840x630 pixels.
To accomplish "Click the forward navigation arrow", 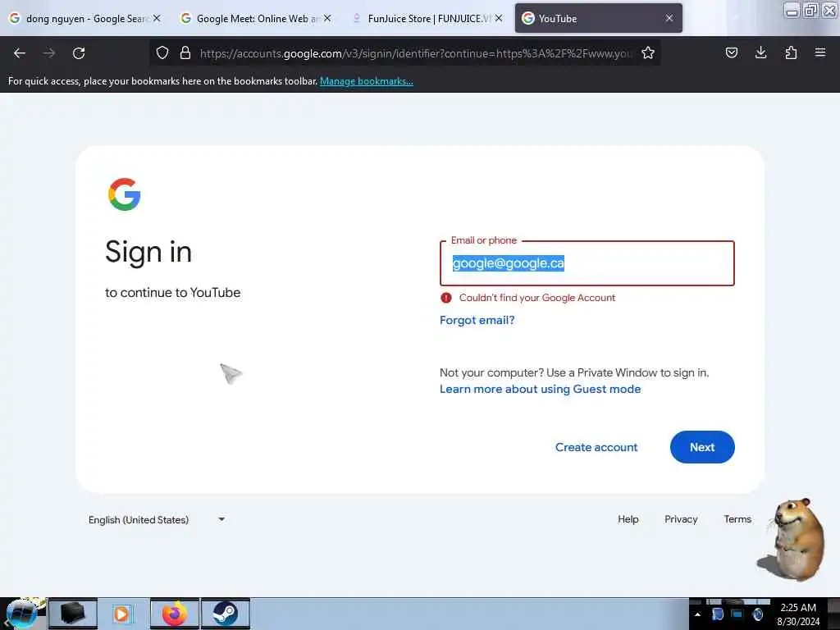I will [x=49, y=53].
